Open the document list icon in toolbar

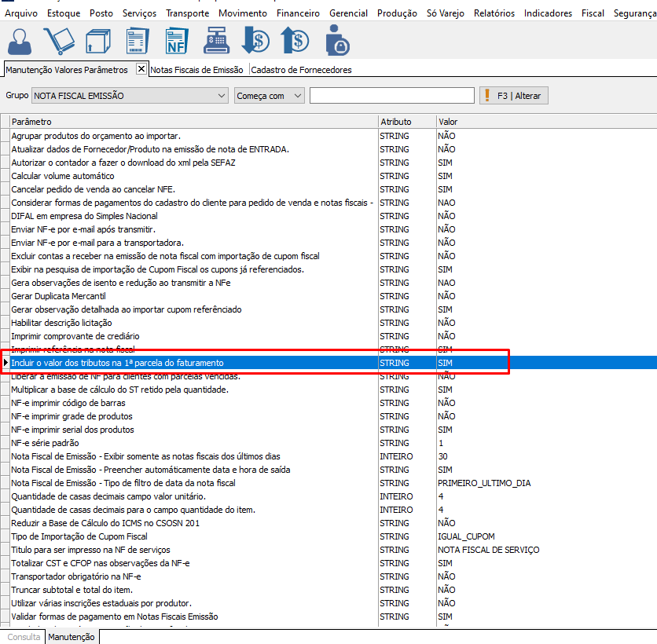(138, 40)
